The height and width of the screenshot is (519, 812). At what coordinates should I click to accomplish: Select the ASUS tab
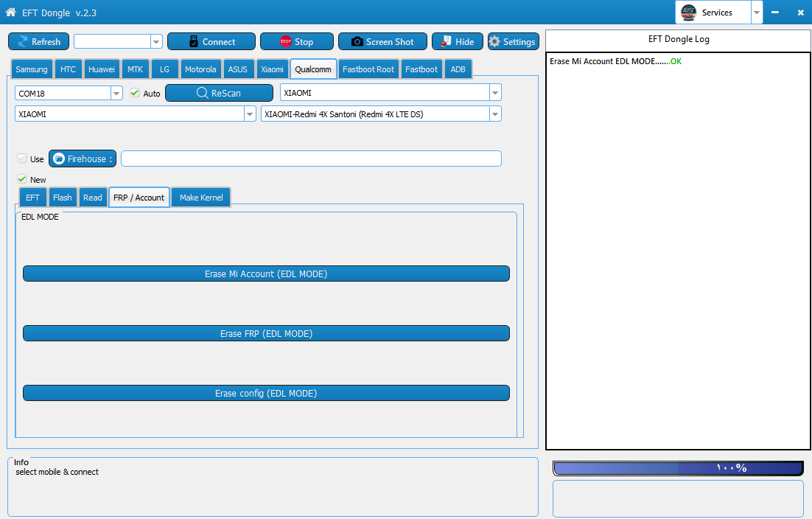pos(238,69)
